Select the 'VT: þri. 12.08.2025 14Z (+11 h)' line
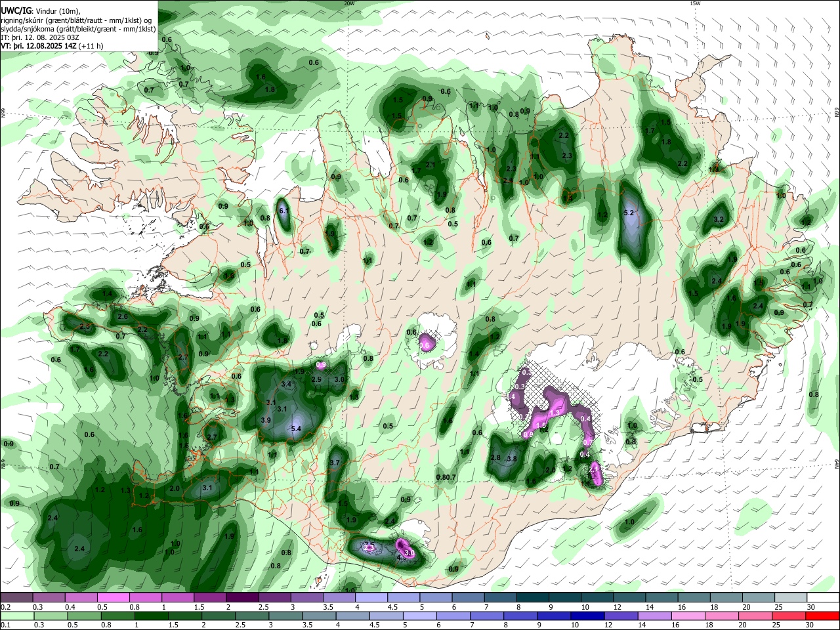840x630 pixels. pyautogui.click(x=52, y=46)
